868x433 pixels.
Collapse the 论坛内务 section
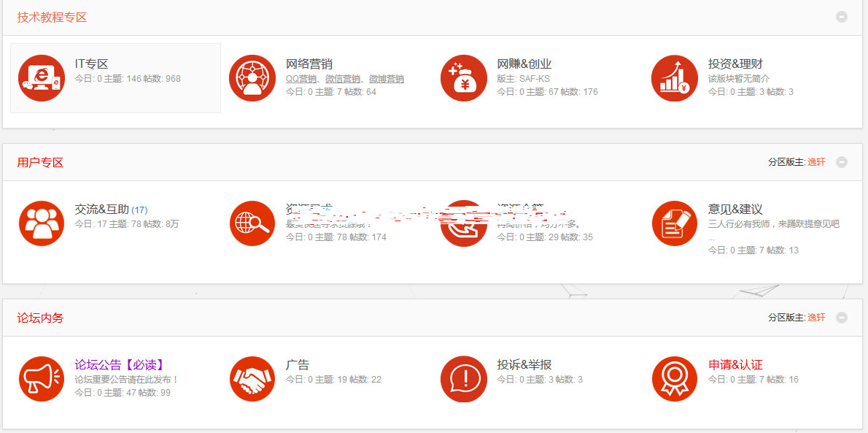pyautogui.click(x=842, y=318)
